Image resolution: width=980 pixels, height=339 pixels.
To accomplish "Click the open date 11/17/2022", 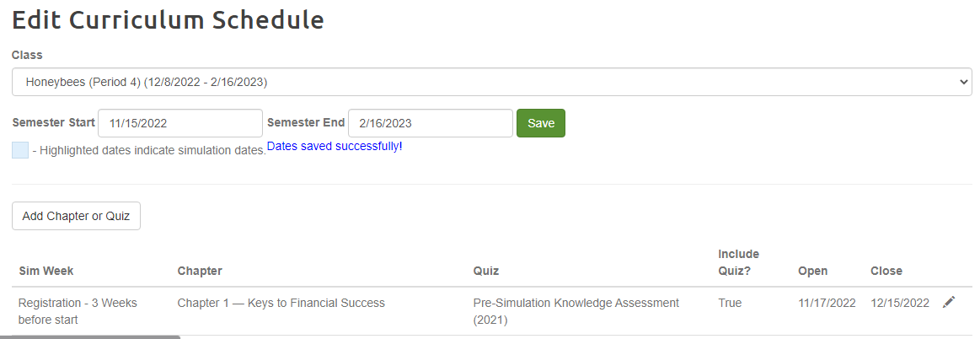I will pos(827,303).
